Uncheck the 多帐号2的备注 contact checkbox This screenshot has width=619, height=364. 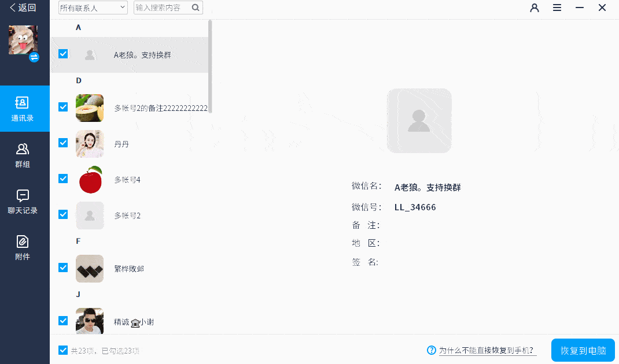point(63,107)
